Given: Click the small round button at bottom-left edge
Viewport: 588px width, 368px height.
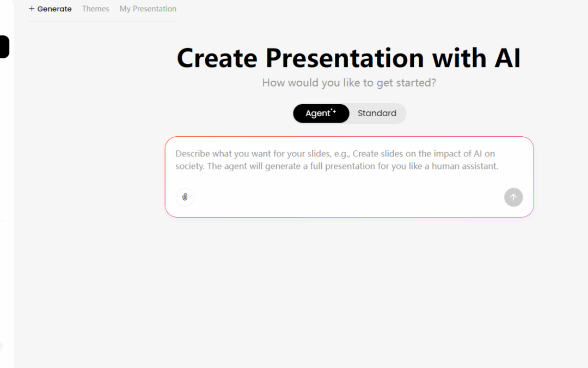Looking at the screenshot, I should click(x=1, y=346).
